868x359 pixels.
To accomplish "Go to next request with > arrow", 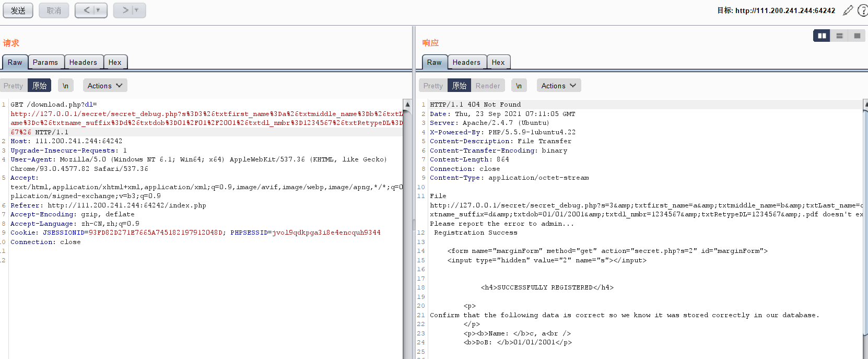I will coord(125,10).
